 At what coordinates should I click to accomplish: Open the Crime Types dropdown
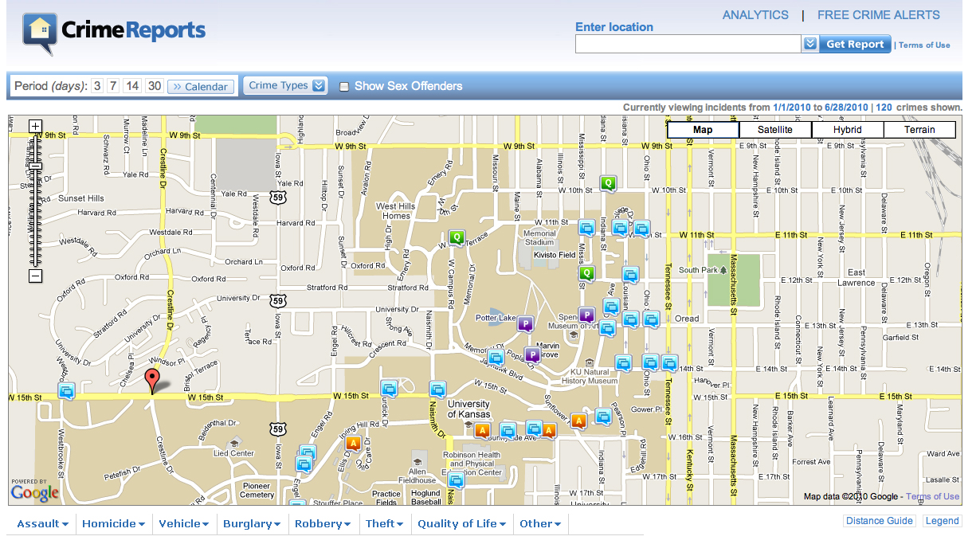click(x=285, y=85)
